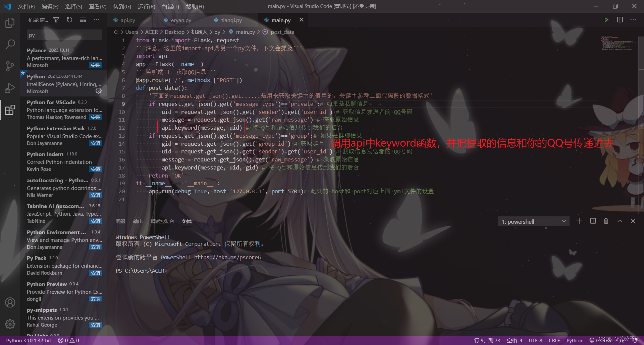This screenshot has width=644, height=345.
Task: Open the 转到(G) menu
Action: click(x=122, y=6)
